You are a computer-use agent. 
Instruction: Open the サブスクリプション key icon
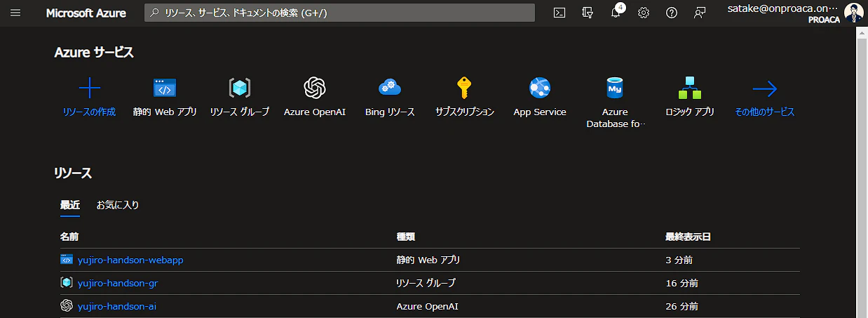click(465, 88)
